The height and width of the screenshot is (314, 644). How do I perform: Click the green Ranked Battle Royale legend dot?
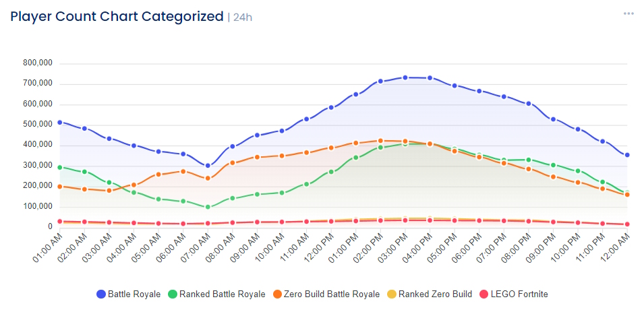pos(173,294)
